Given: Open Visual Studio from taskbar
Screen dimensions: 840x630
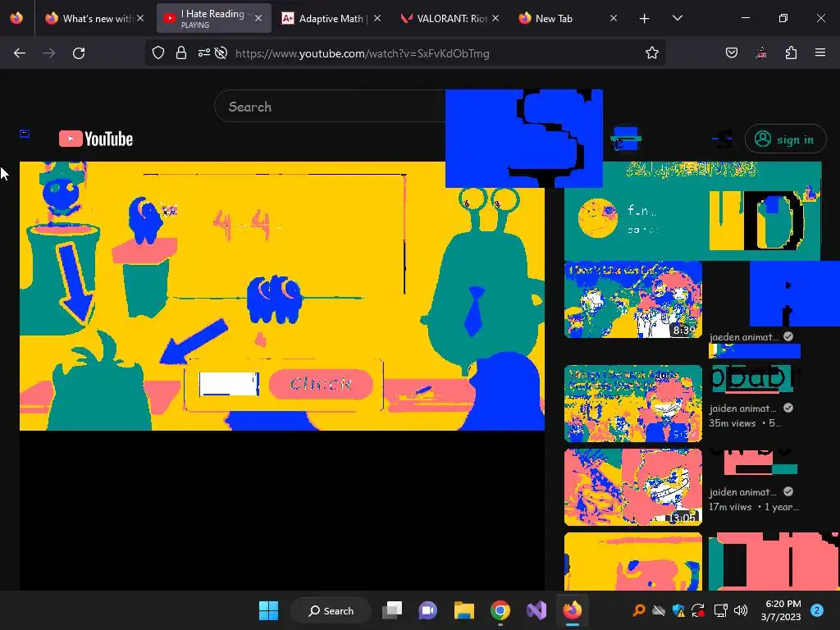Looking at the screenshot, I should [536, 610].
